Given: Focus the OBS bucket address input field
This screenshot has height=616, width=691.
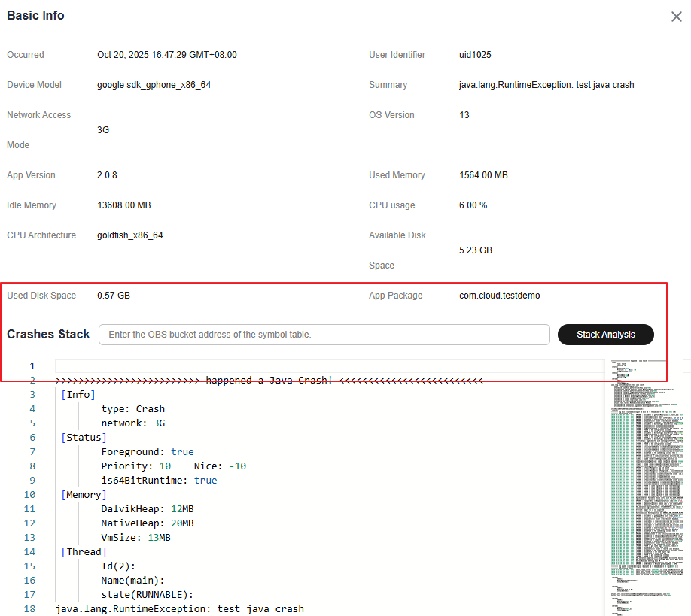Looking at the screenshot, I should pyautogui.click(x=324, y=335).
